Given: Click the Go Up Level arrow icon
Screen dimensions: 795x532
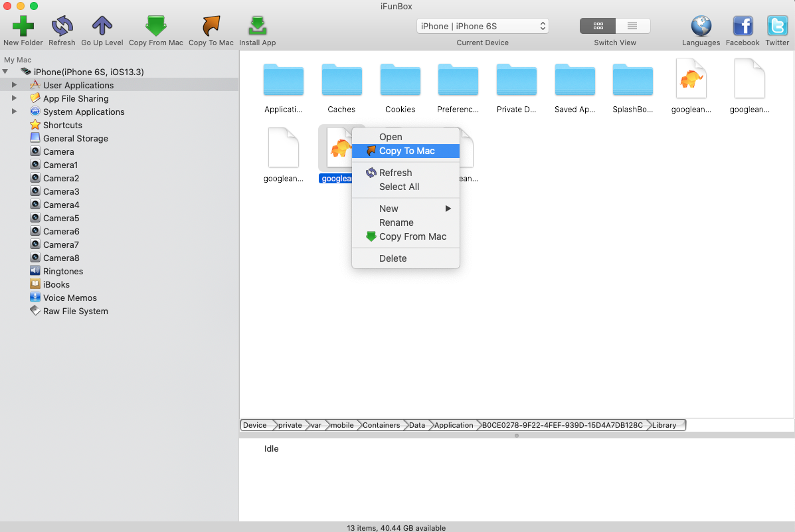Looking at the screenshot, I should [x=102, y=26].
